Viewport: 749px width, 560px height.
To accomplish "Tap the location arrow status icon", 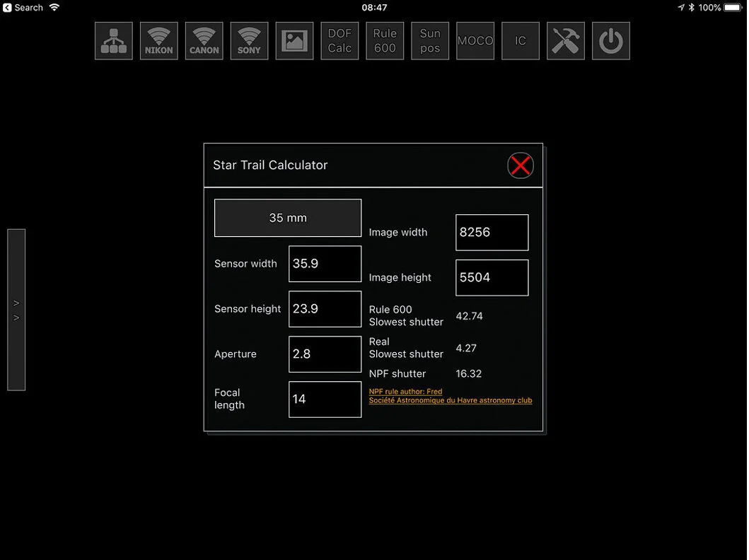I will point(681,8).
